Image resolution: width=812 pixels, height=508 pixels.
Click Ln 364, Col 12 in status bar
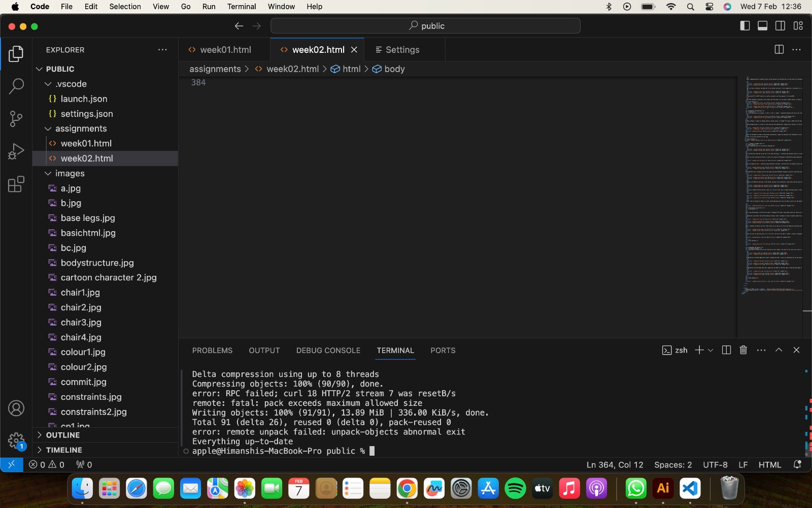pos(615,465)
